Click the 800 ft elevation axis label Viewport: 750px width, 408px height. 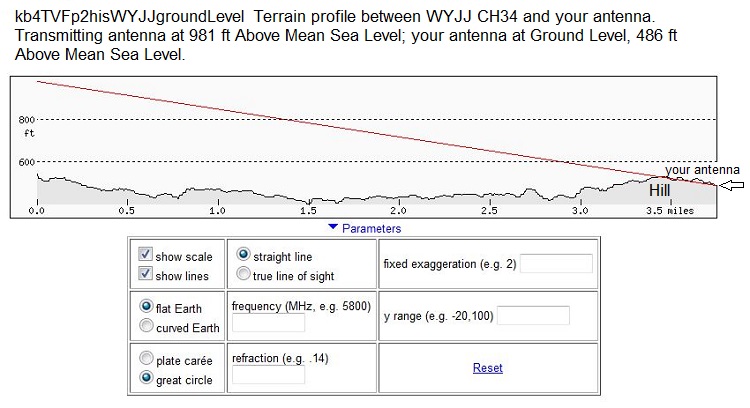[x=27, y=120]
